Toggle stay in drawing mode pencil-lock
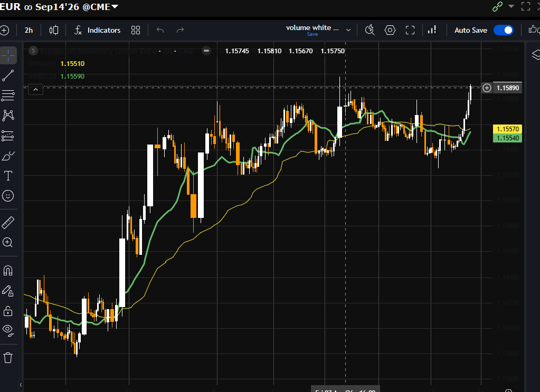 click(x=8, y=291)
